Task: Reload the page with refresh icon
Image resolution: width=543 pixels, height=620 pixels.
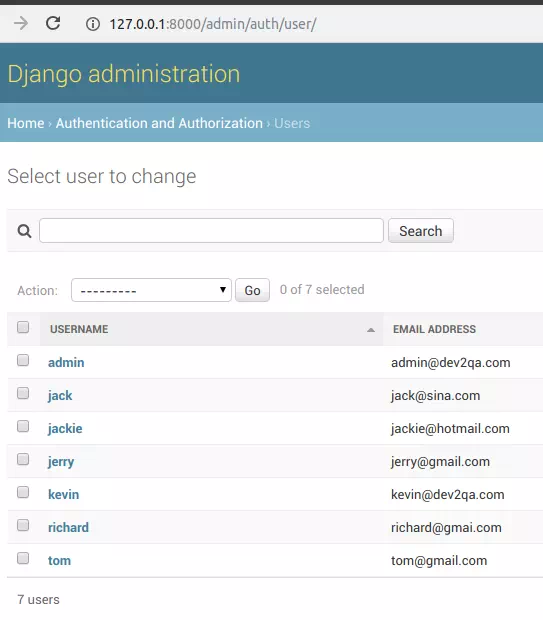Action: (x=53, y=23)
